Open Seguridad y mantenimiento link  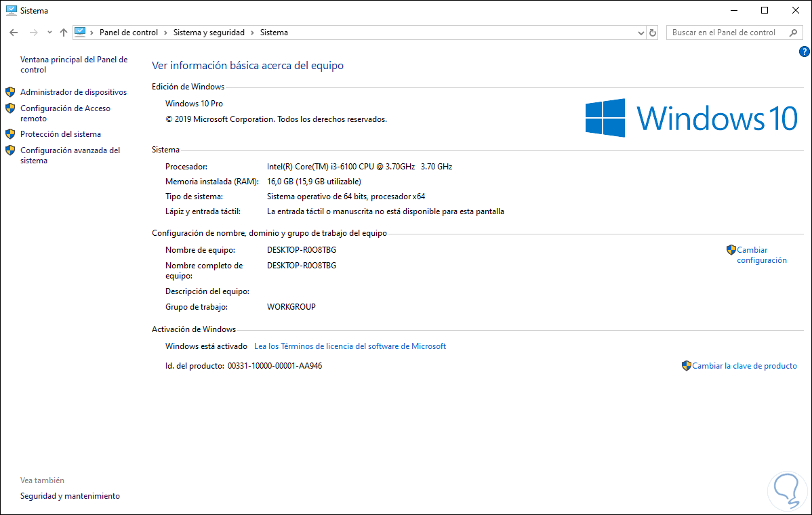pos(70,496)
